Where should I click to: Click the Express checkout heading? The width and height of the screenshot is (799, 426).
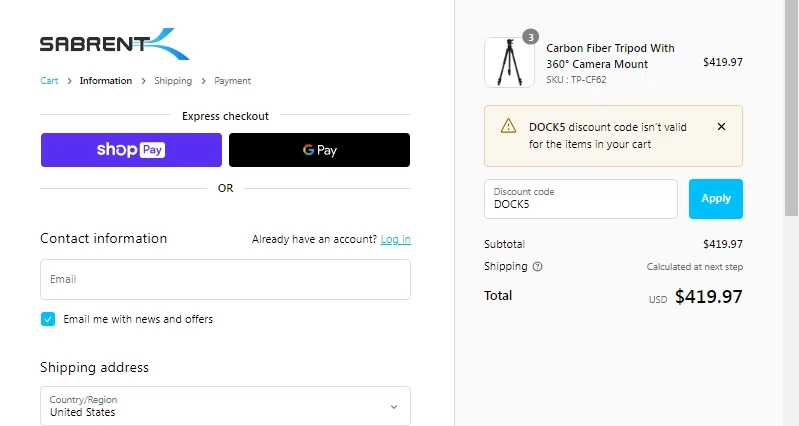(x=225, y=116)
